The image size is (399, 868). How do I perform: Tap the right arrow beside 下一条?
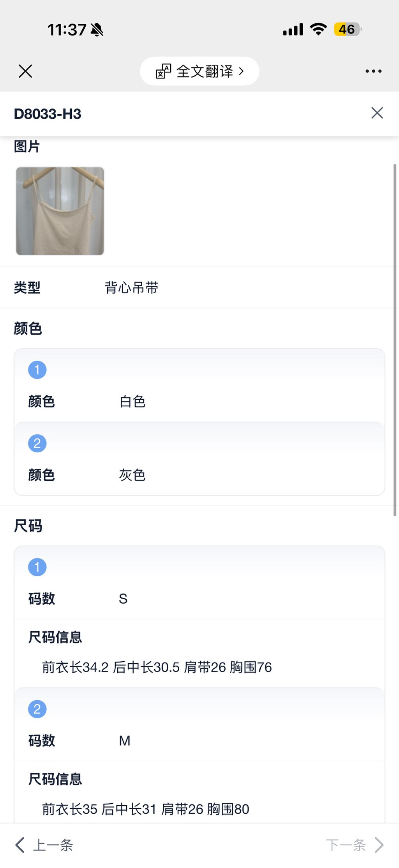[379, 845]
